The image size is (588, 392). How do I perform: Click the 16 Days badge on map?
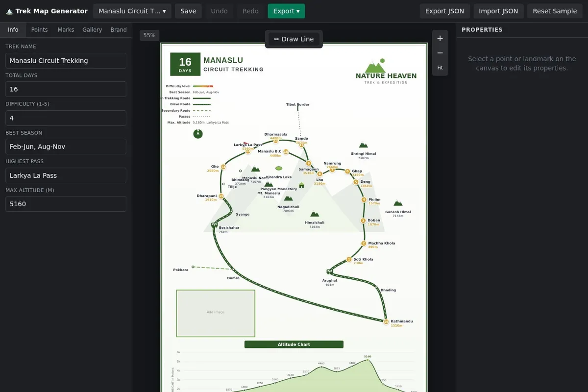tap(185, 64)
